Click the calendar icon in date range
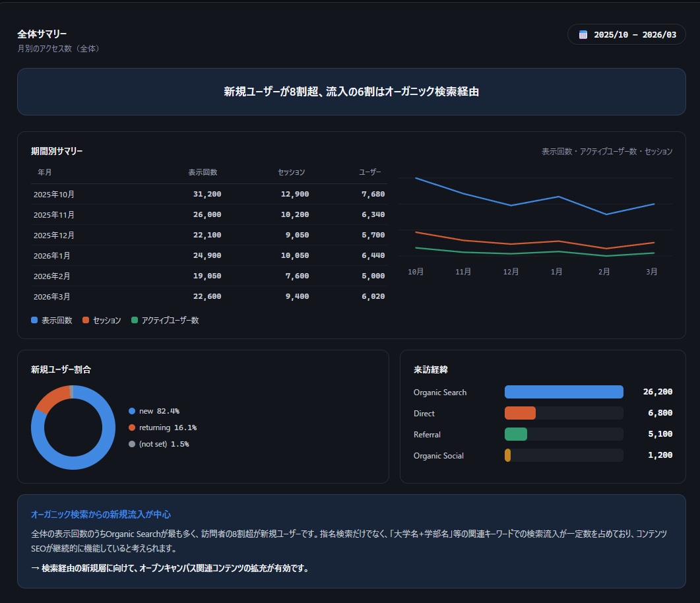 tap(583, 35)
